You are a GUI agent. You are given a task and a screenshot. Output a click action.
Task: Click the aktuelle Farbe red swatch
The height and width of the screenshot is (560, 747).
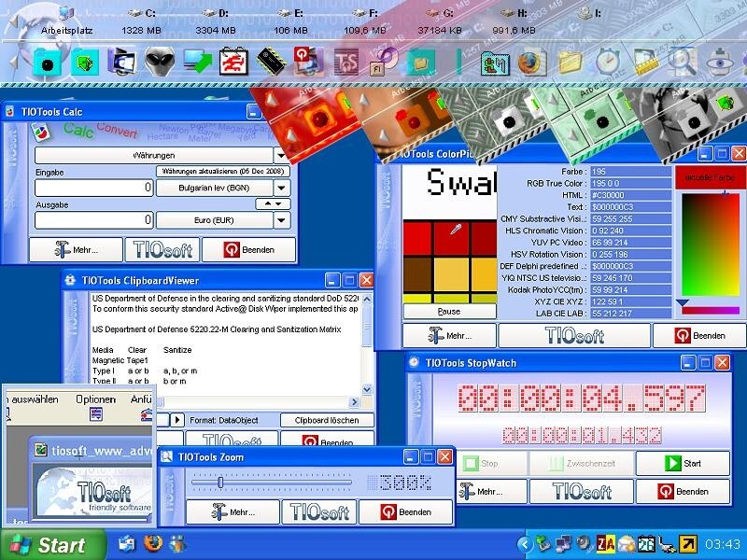tap(711, 177)
